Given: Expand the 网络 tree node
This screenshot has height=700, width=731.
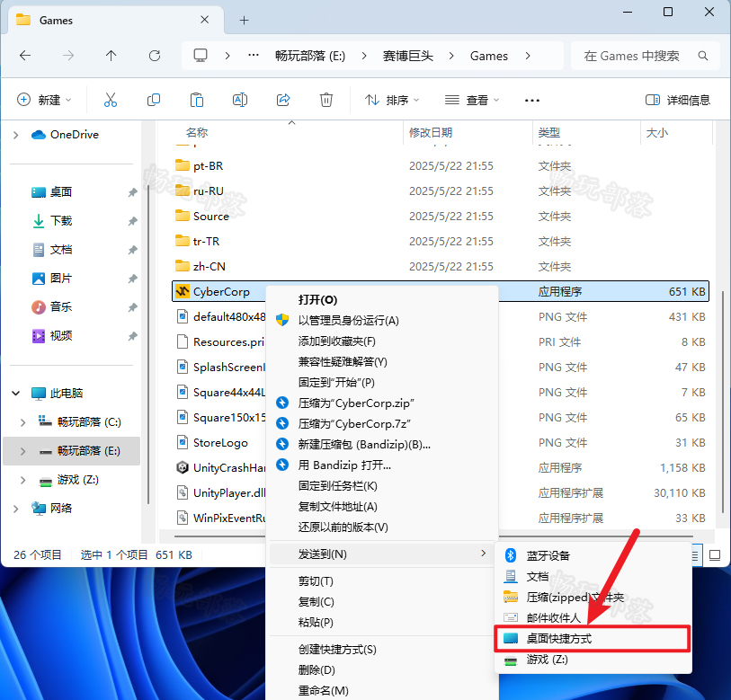Looking at the screenshot, I should (x=16, y=509).
